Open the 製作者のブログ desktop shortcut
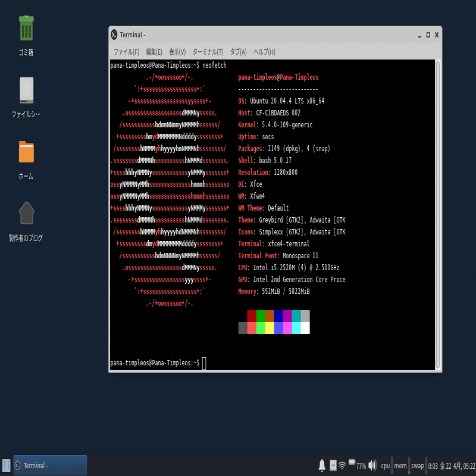The width and height of the screenshot is (476, 476). 26,213
